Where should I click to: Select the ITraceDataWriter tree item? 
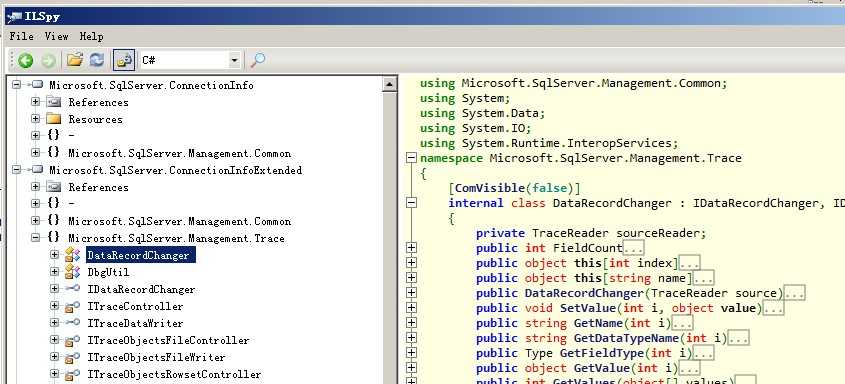(x=135, y=324)
